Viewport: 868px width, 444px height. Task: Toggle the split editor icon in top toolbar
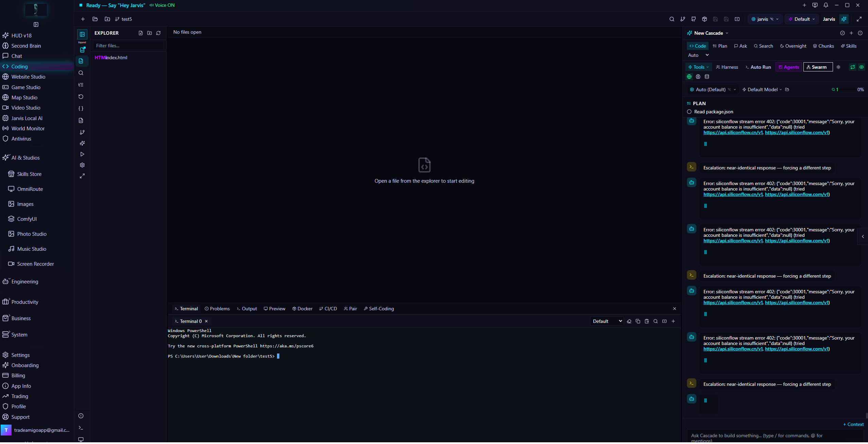pyautogui.click(x=737, y=19)
